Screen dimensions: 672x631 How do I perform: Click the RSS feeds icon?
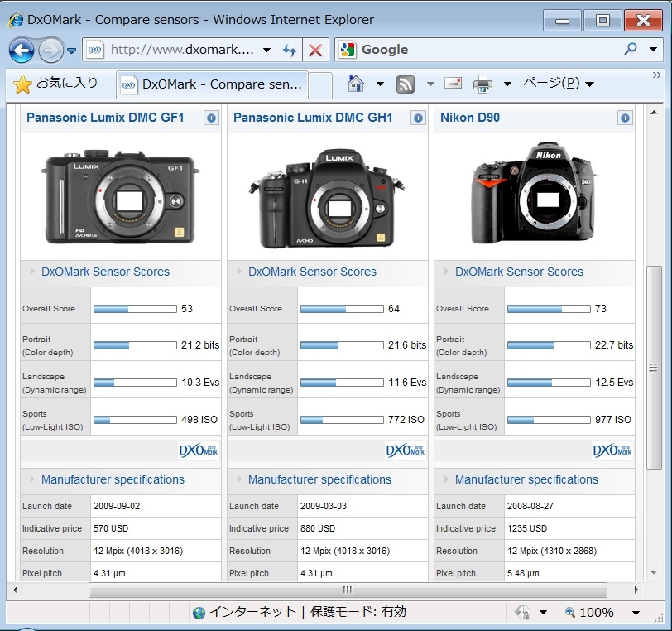[x=406, y=84]
